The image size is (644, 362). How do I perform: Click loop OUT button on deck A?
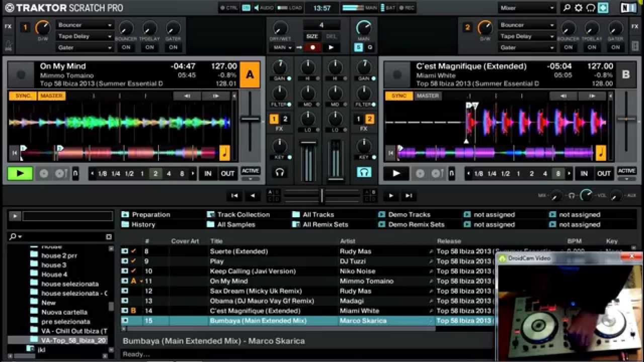coord(227,173)
